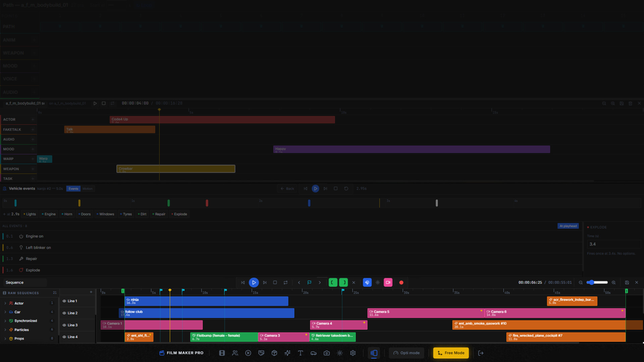Open the vehicle car tool icon
This screenshot has width=644, height=362.
coord(314,353)
